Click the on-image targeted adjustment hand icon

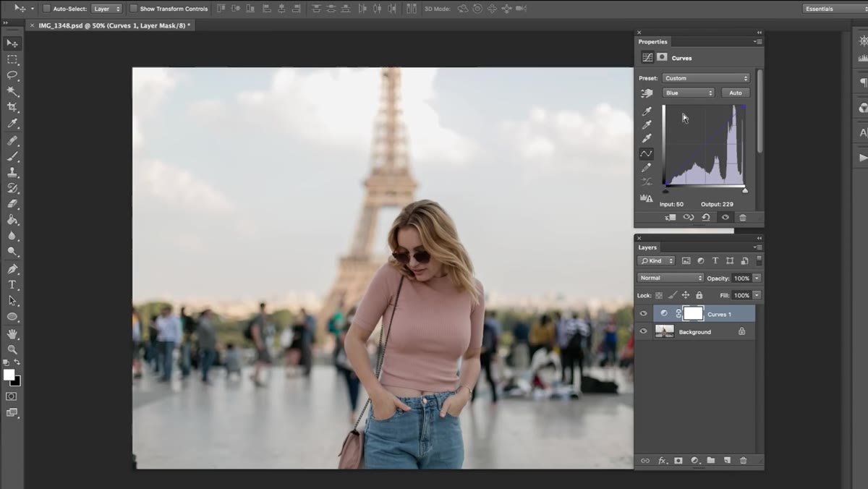pyautogui.click(x=647, y=93)
